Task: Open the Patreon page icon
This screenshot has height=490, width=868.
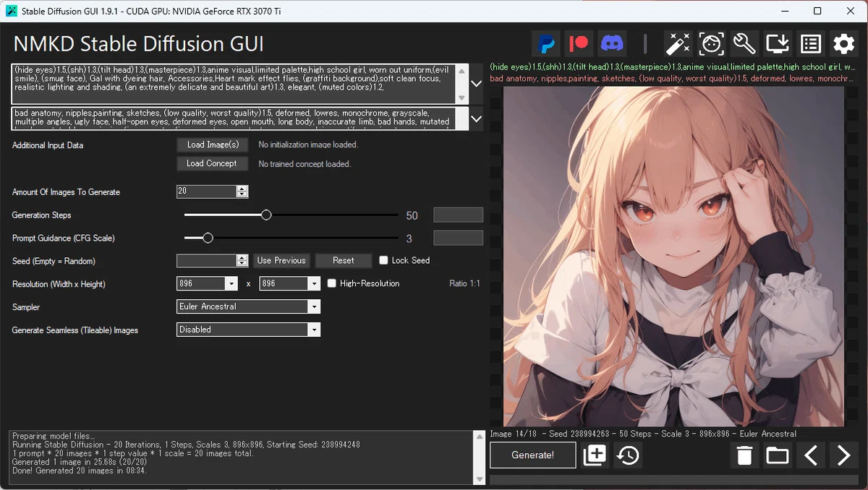Action: click(x=579, y=44)
